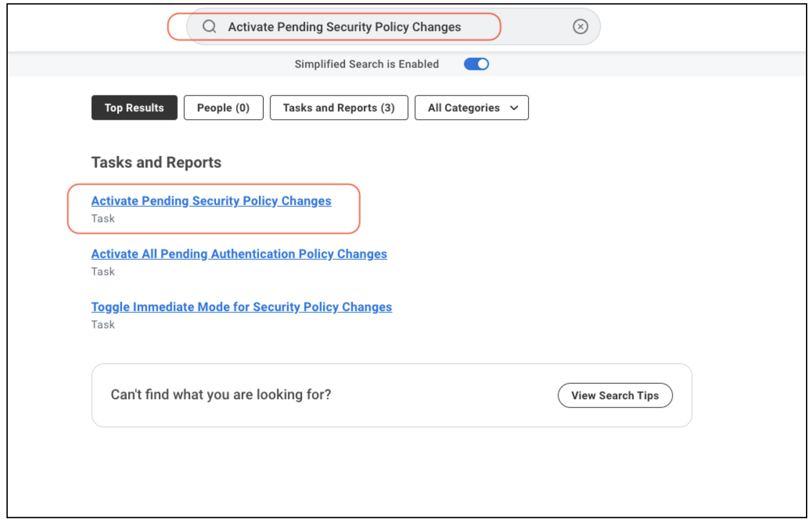Screen dimensions: 812x524
Task: Click the Task label under Toggle Immediate Mode link
Action: tap(103, 324)
